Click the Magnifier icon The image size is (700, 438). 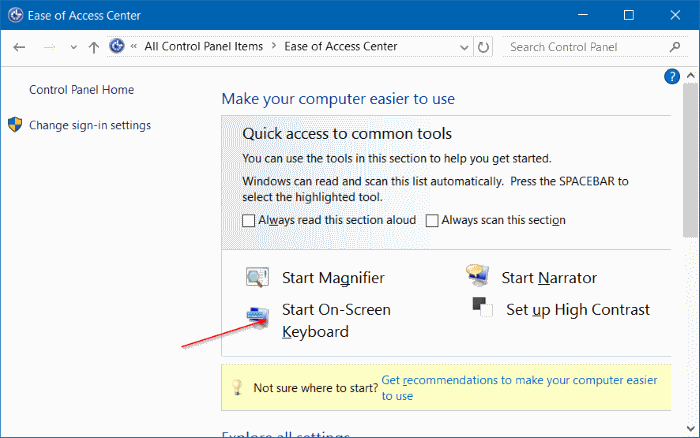tap(257, 278)
